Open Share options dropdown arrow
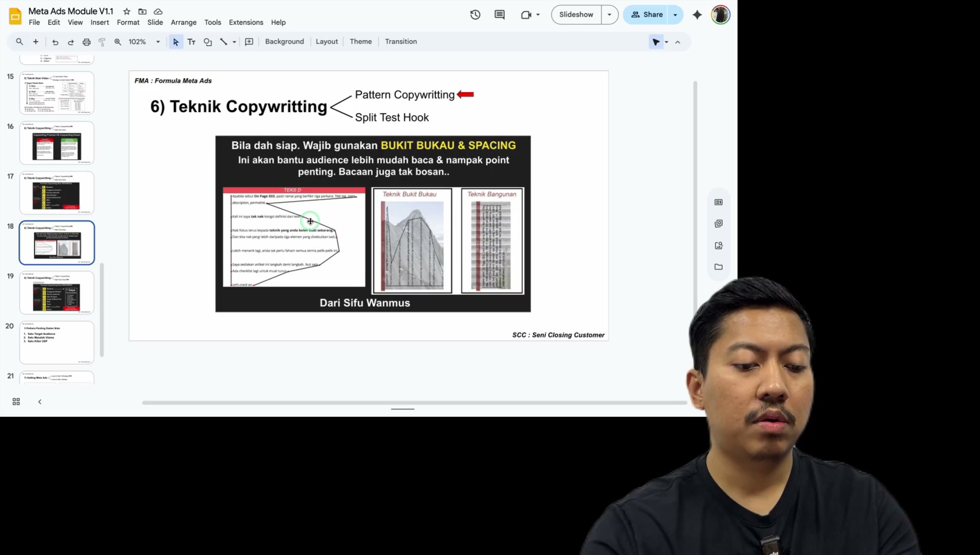 tap(675, 15)
